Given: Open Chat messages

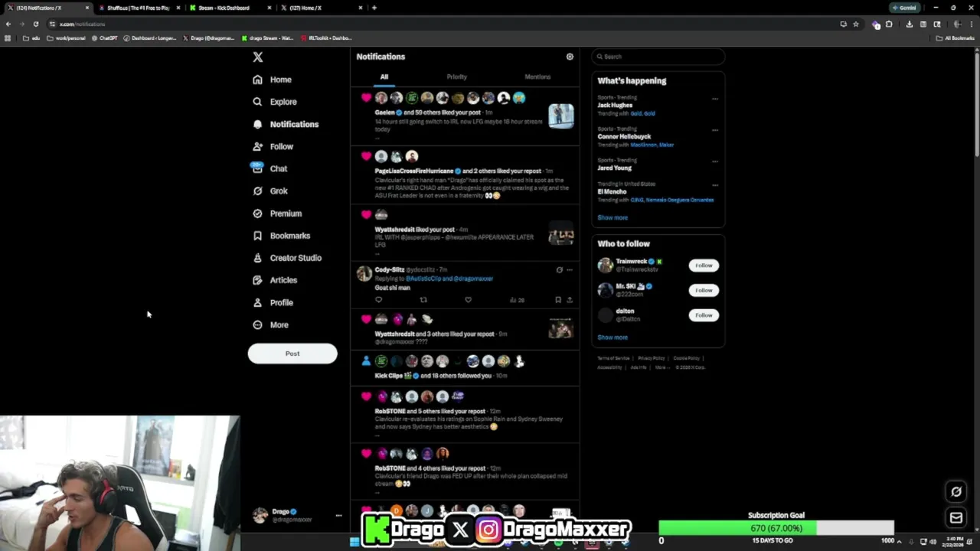Looking at the screenshot, I should click(270, 168).
